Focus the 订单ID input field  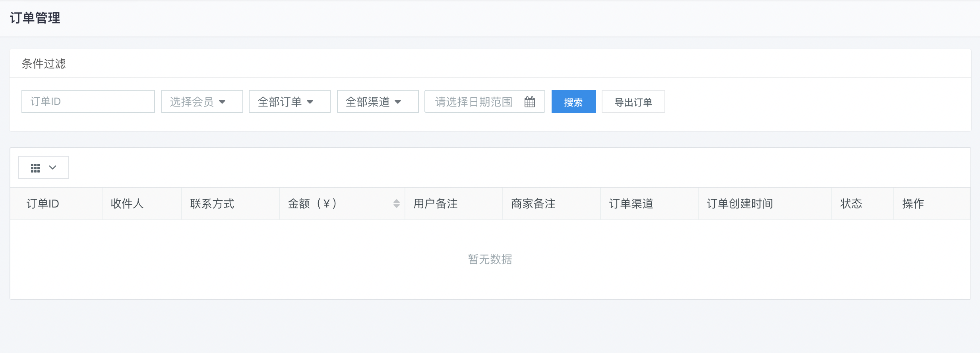point(88,102)
